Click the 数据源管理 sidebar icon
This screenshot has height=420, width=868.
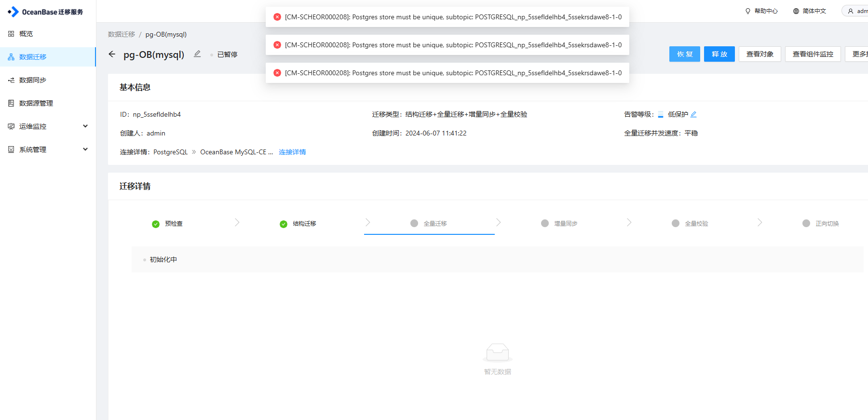11,103
